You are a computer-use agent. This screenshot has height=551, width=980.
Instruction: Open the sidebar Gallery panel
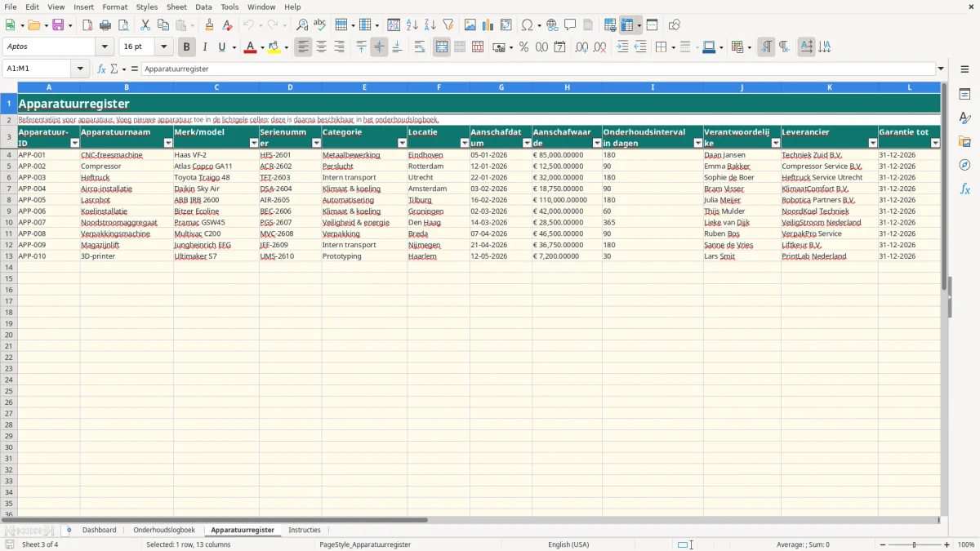point(964,141)
